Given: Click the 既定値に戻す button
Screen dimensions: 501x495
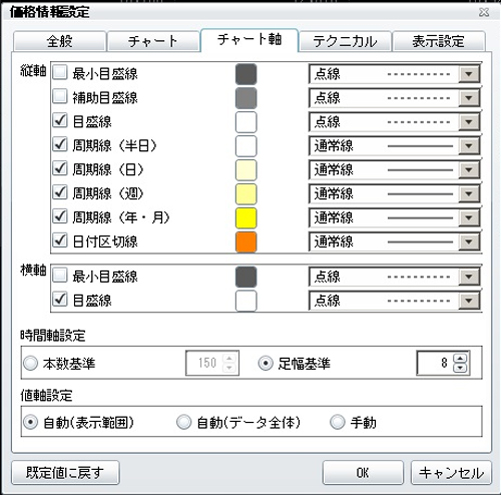Looking at the screenshot, I should coord(65,472).
